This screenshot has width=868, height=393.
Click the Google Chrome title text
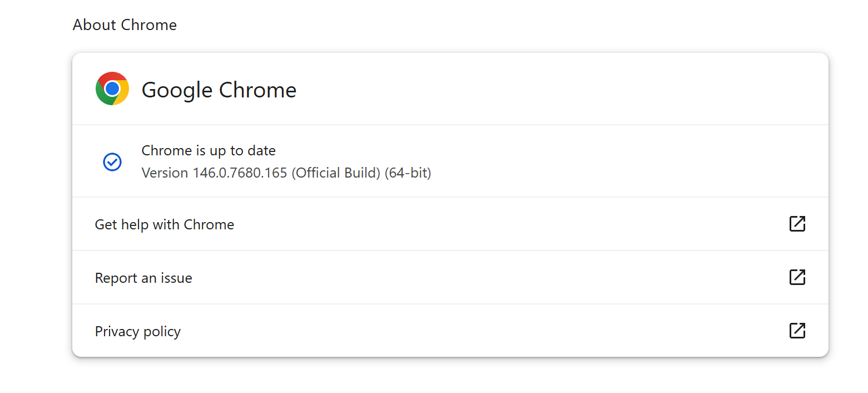[219, 90]
